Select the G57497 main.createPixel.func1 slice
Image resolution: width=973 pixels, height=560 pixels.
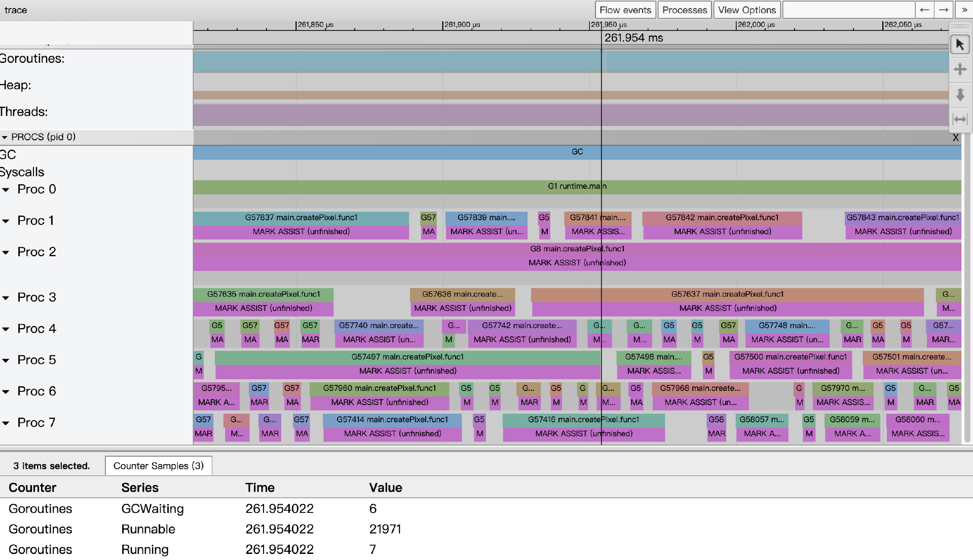pos(407,357)
